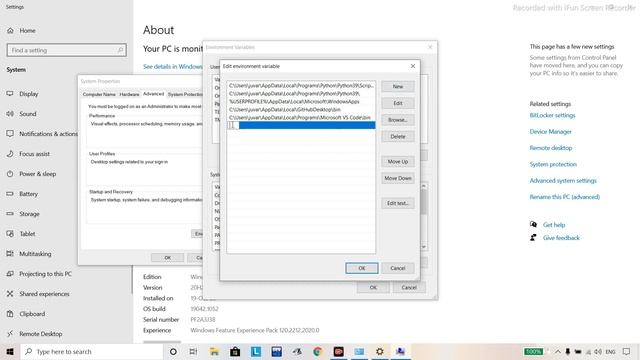This screenshot has height=360, width=640.
Task: Open the Windows Start menu
Action: point(10,351)
